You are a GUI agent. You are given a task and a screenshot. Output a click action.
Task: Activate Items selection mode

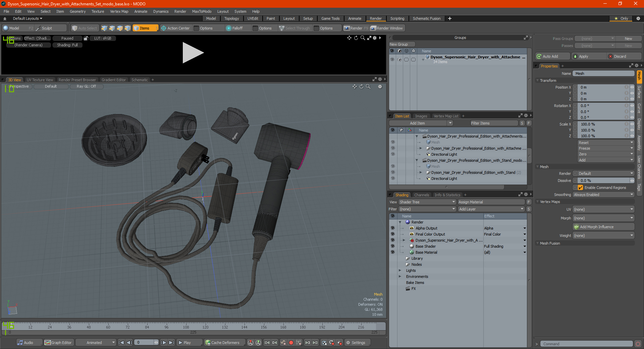(145, 28)
